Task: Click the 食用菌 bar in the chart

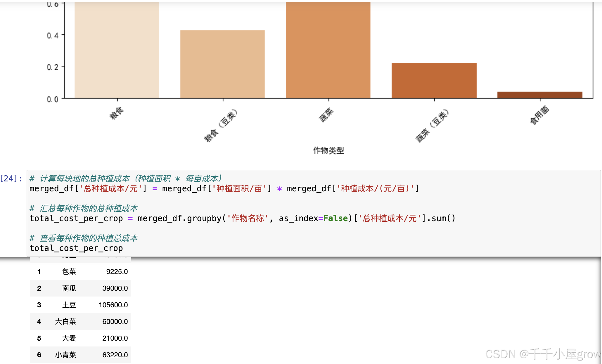Action: click(x=540, y=95)
